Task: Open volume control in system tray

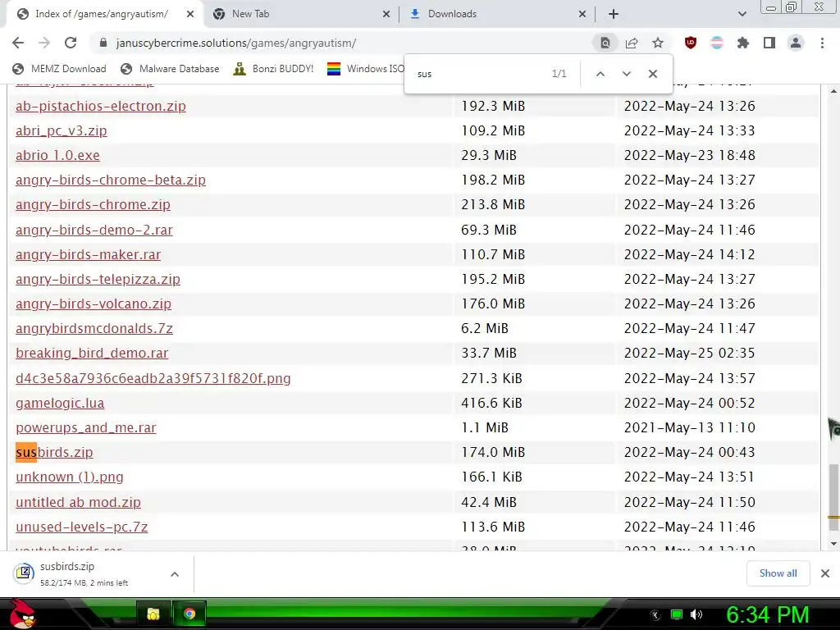Action: pyautogui.click(x=696, y=614)
